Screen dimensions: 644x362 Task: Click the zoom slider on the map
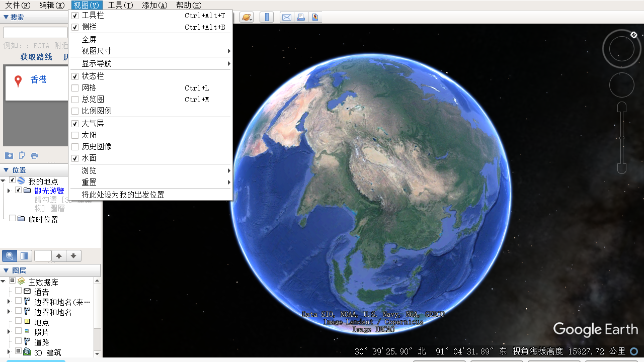click(622, 138)
